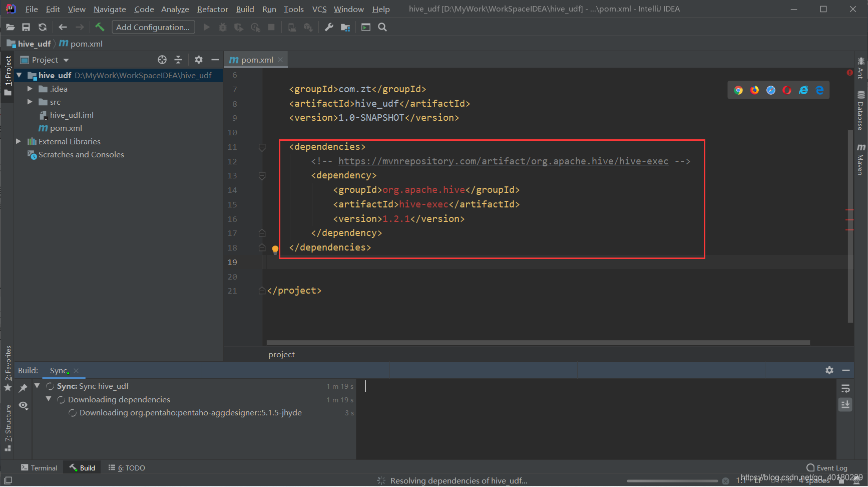Click hive_udf breadcrumb in navigation bar

click(29, 44)
